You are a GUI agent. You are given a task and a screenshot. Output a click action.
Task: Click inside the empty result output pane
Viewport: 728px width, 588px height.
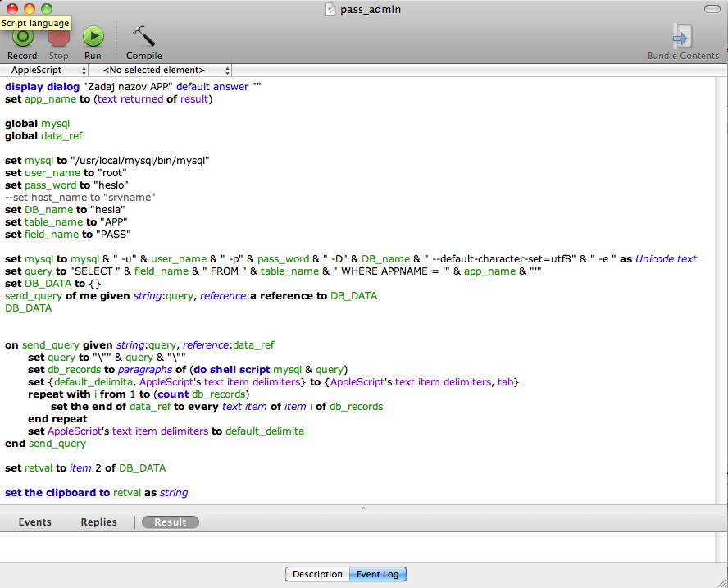point(361,545)
